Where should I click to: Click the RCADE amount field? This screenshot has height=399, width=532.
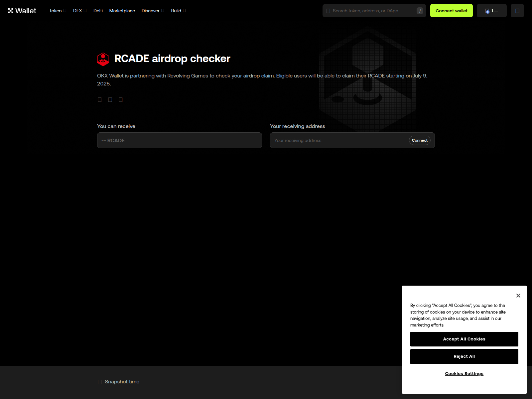click(180, 140)
